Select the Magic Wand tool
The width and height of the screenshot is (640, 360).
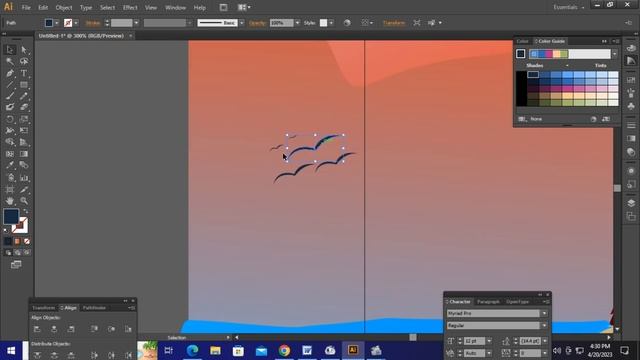tap(10, 61)
